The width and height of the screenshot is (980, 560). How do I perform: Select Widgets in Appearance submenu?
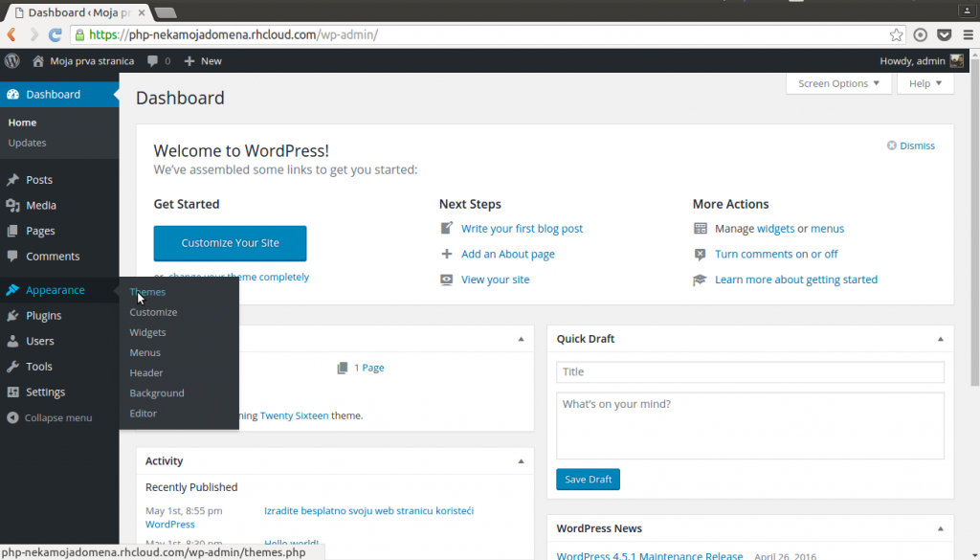[x=147, y=332]
